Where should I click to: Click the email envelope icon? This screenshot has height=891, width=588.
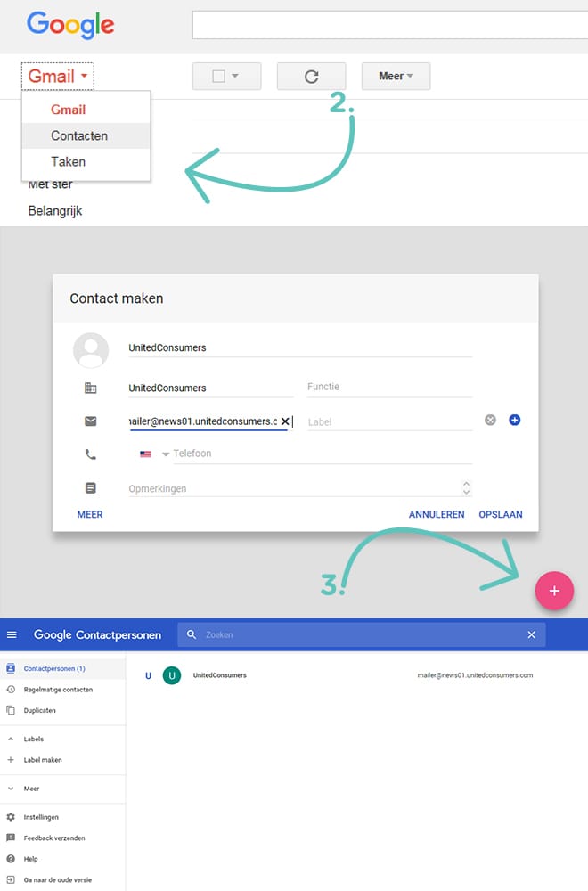90,421
